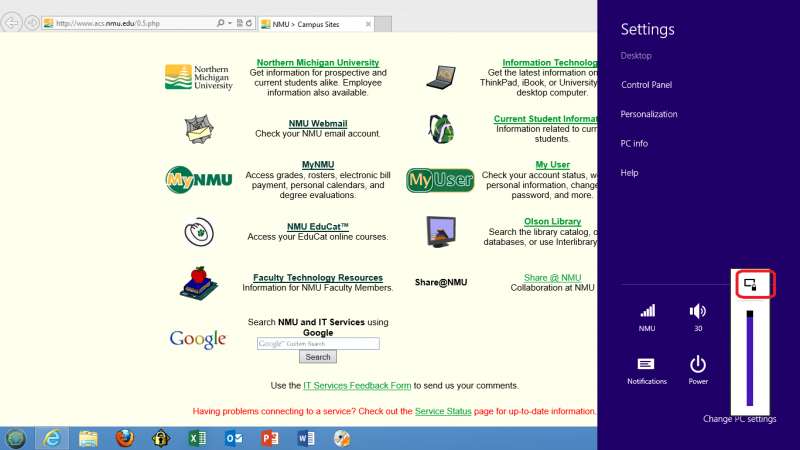Open Current Student Information link
The width and height of the screenshot is (800, 450).
(545, 118)
